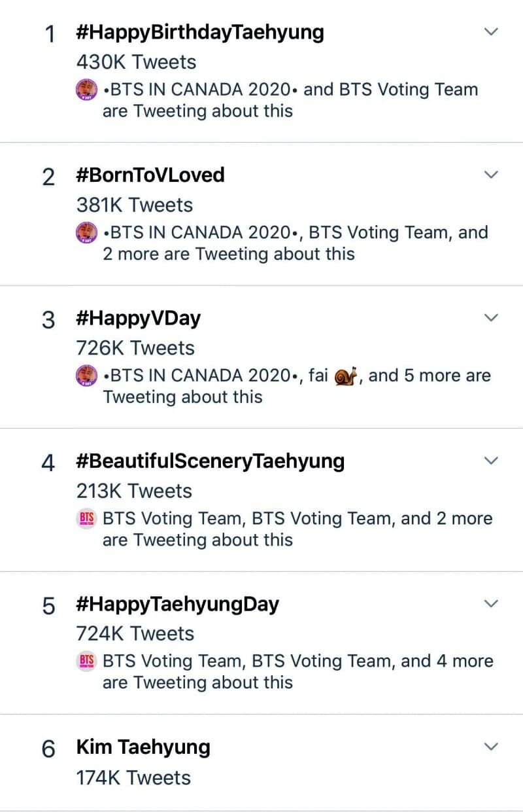Image resolution: width=523 pixels, height=812 pixels.
Task: Open chevron options for #HappyTaehyungDay
Action: click(x=490, y=603)
